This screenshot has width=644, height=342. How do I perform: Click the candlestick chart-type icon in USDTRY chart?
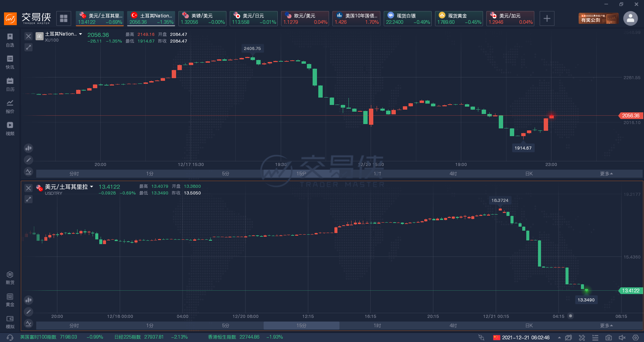[29, 300]
